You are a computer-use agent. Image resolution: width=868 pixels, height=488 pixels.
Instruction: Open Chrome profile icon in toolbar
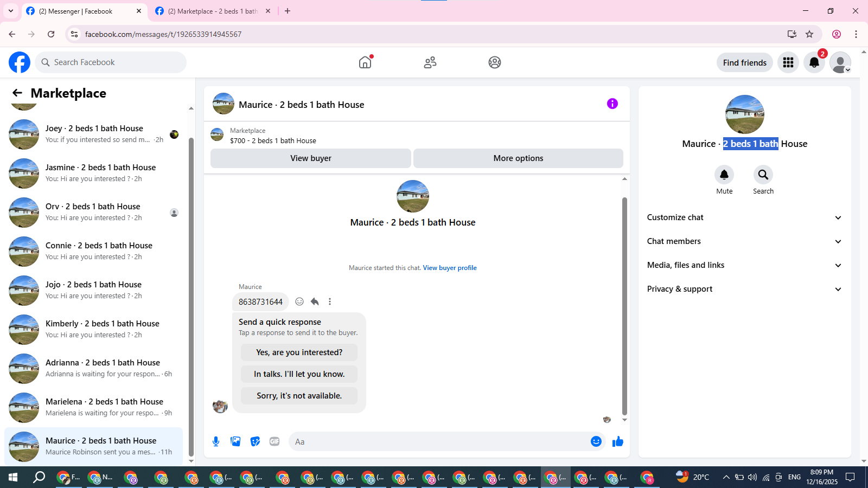pos(837,34)
